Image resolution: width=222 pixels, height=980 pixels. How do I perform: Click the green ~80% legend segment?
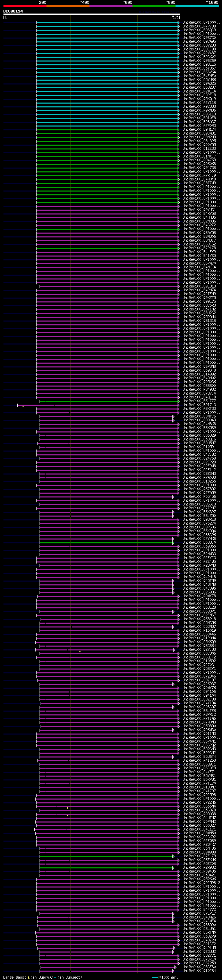coord(154,6)
